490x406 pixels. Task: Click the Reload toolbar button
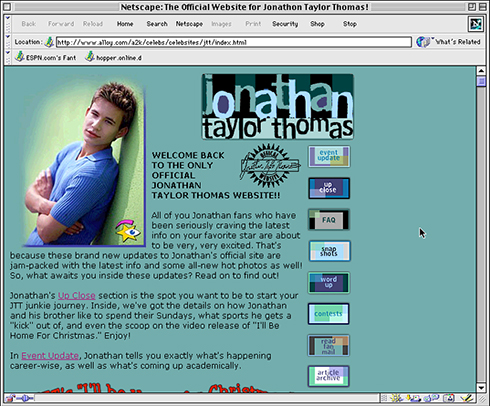(x=93, y=24)
